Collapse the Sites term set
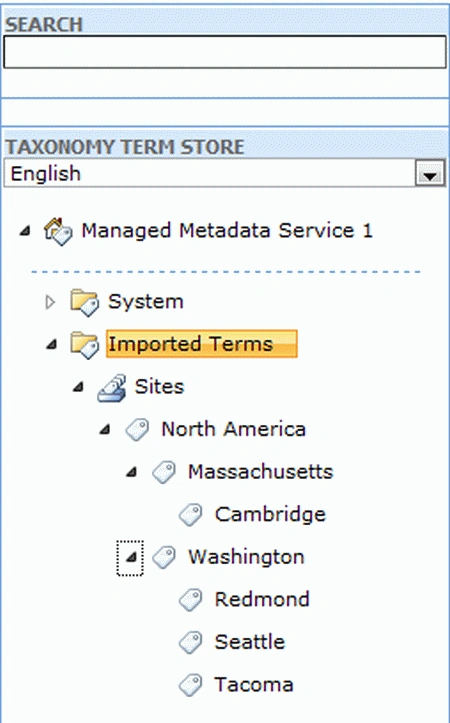 point(78,387)
